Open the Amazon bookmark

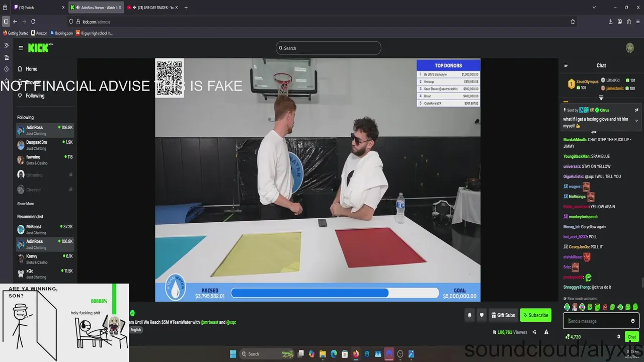[39, 33]
